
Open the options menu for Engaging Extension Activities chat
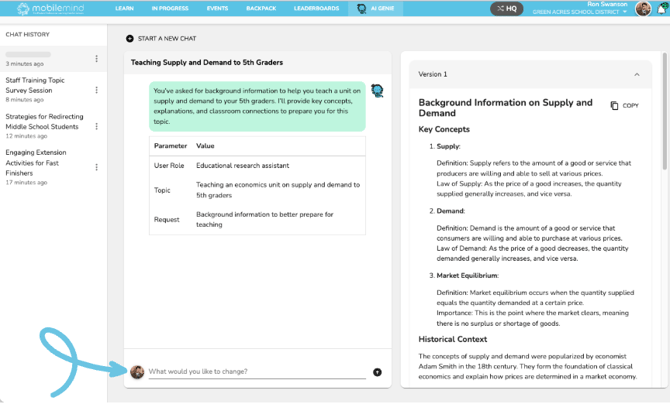pos(97,164)
